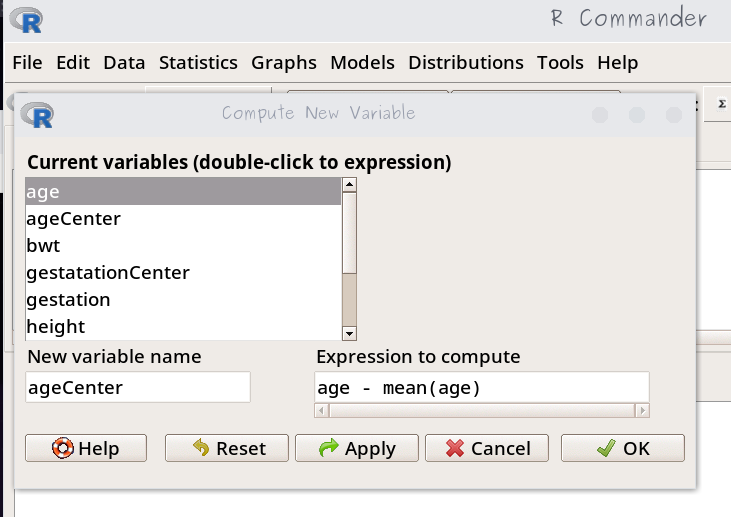Select the bwt variable in list
The image size is (731, 517).
(42, 245)
